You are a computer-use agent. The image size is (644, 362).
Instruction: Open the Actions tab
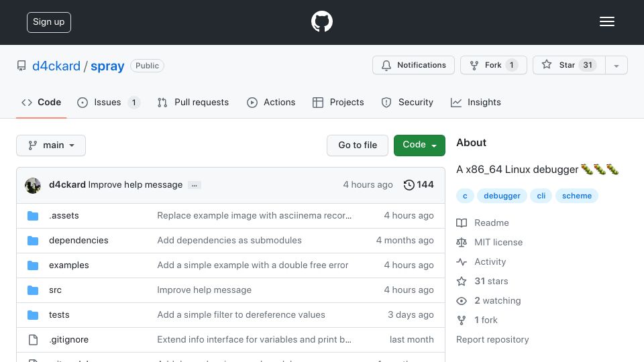point(271,102)
